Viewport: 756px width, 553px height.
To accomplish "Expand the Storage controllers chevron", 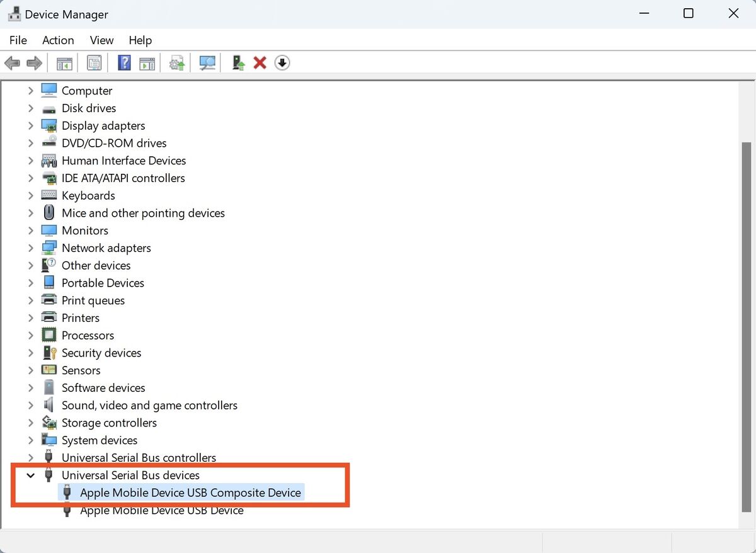I will point(30,423).
